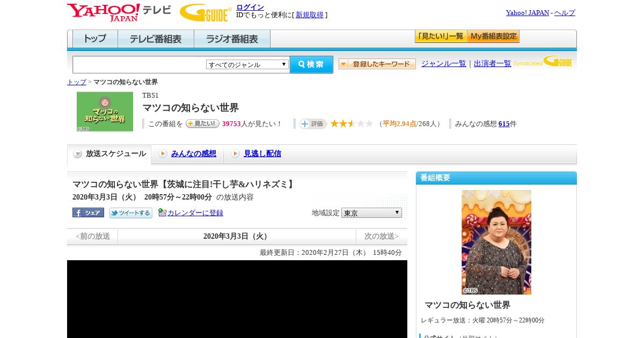Image resolution: width=644 pixels, height=338 pixels.
Task: Click the Matsuko program photo in 番組概要
Action: 496,242
